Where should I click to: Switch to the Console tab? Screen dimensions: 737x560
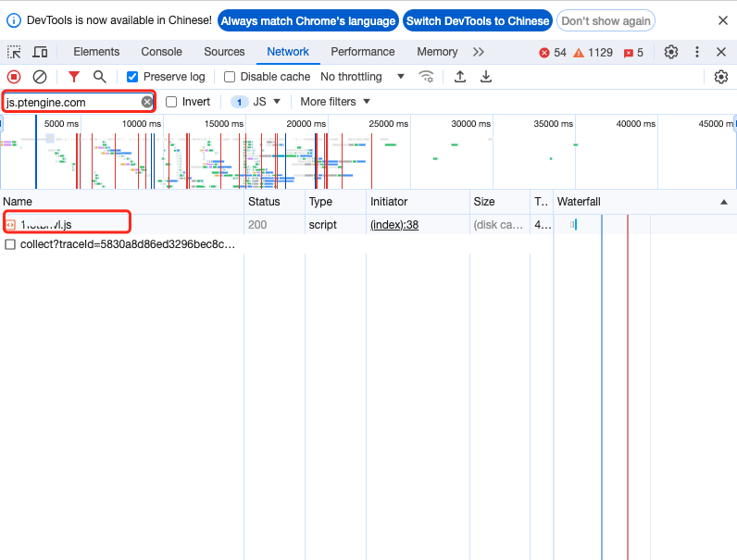[161, 52]
